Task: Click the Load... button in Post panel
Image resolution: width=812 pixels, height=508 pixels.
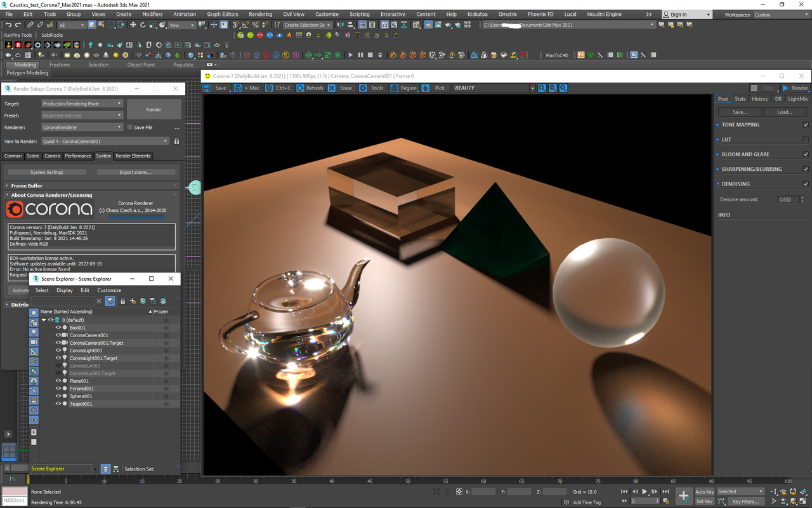Action: coord(785,112)
